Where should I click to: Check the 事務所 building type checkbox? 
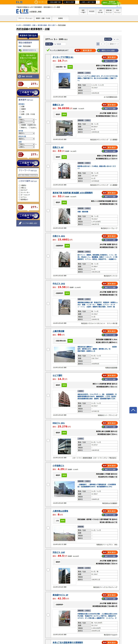click(20, 109)
